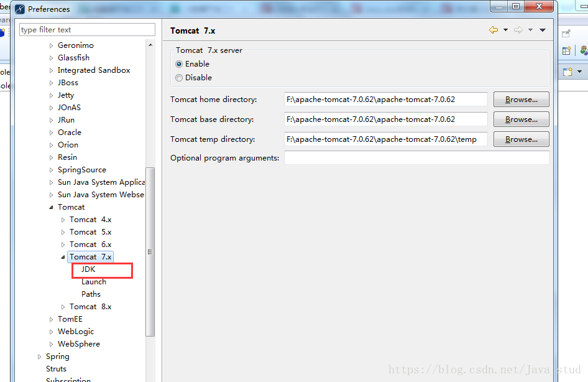The height and width of the screenshot is (382, 588).
Task: Expand the JOnAS tree node
Action: [x=52, y=108]
